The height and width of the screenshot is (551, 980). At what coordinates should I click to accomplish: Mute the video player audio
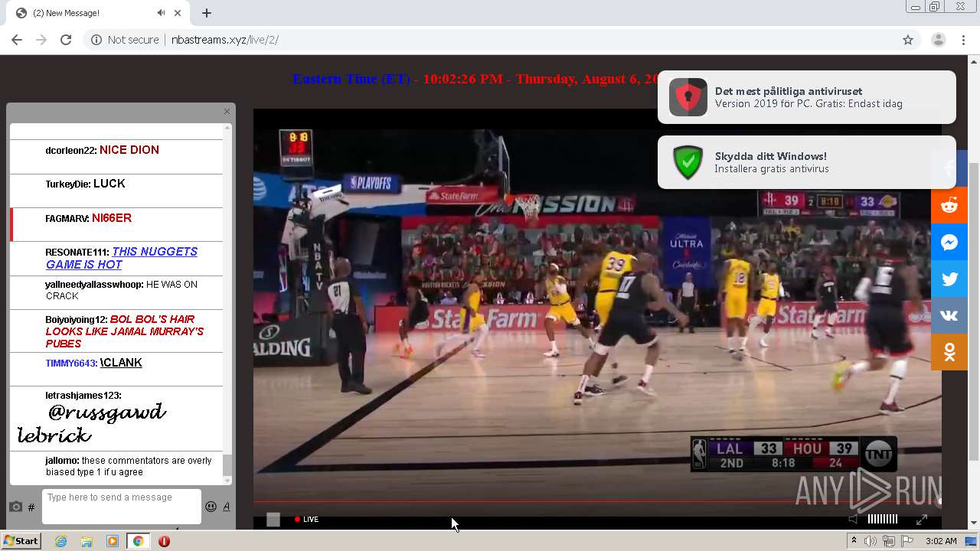(x=854, y=519)
